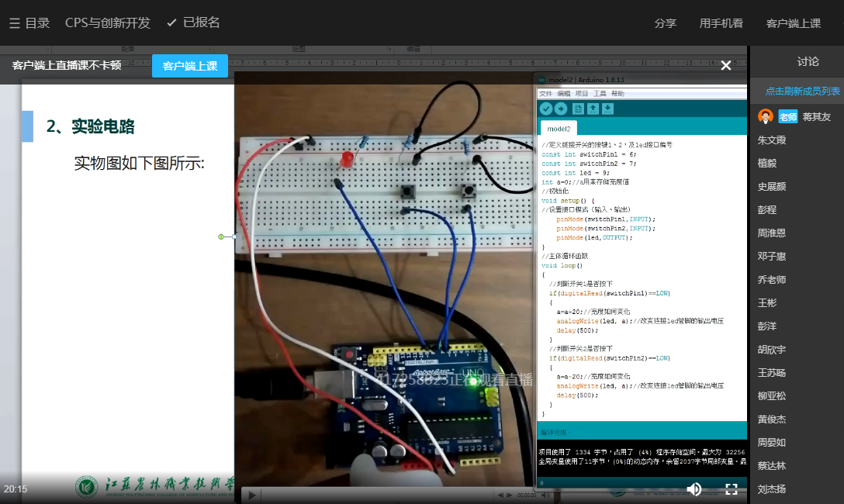Select teacher 蒋其友 in member list
Viewport: 844px width, 504px height.
[815, 117]
